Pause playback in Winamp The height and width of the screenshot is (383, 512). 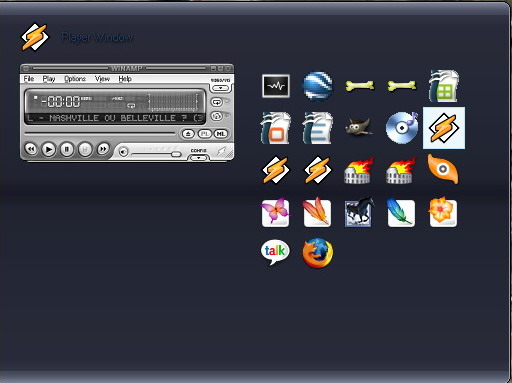click(67, 149)
